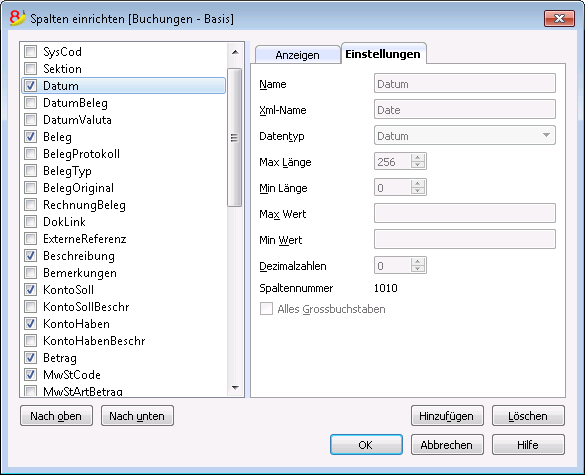This screenshot has width=585, height=475.
Task: Open the Datentyp dropdown
Action: pyautogui.click(x=464, y=135)
